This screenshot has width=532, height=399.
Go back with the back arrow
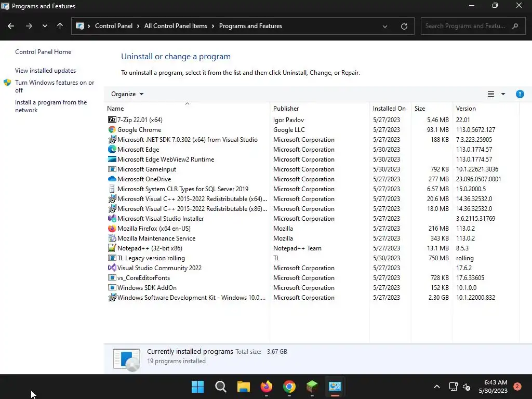[11, 26]
